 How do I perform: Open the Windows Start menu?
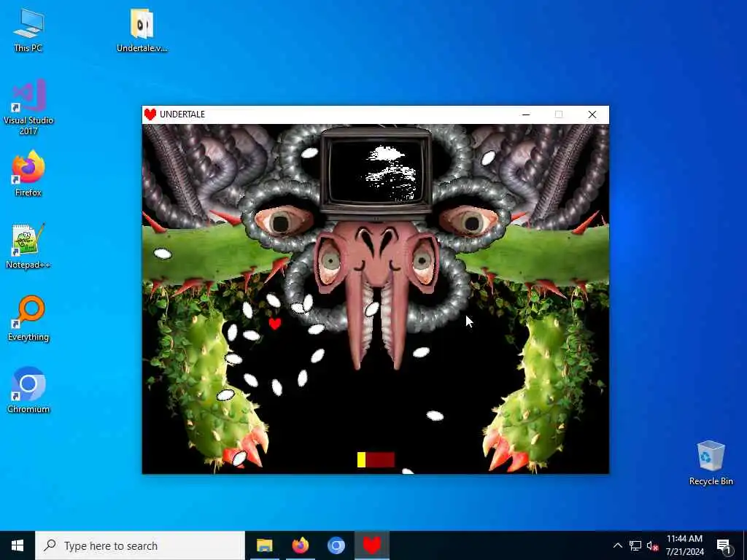18,545
